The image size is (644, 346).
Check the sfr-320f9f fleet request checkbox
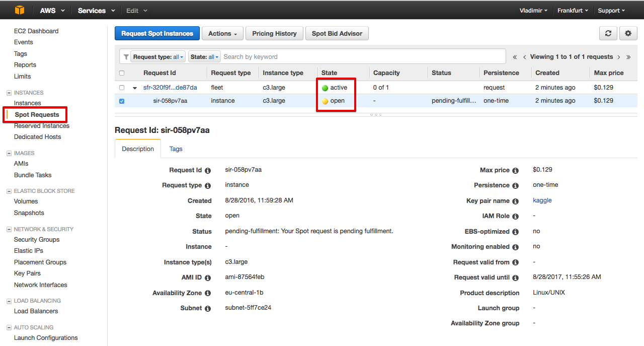point(122,88)
